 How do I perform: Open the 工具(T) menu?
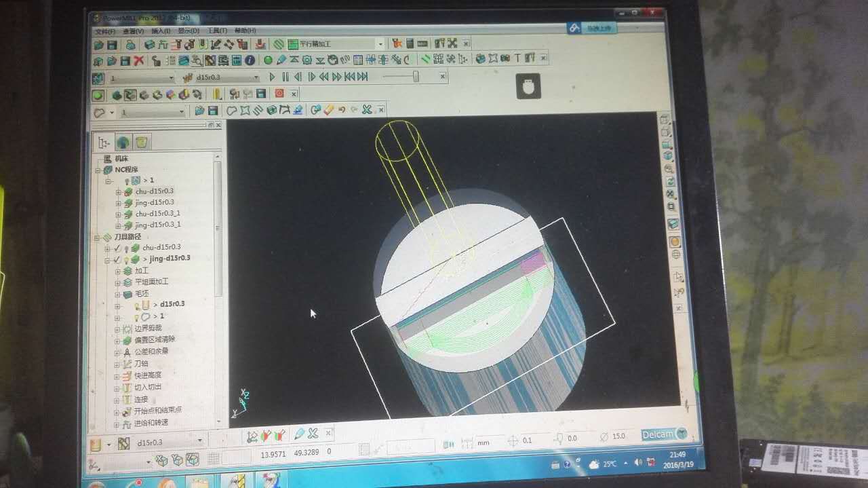tap(217, 31)
